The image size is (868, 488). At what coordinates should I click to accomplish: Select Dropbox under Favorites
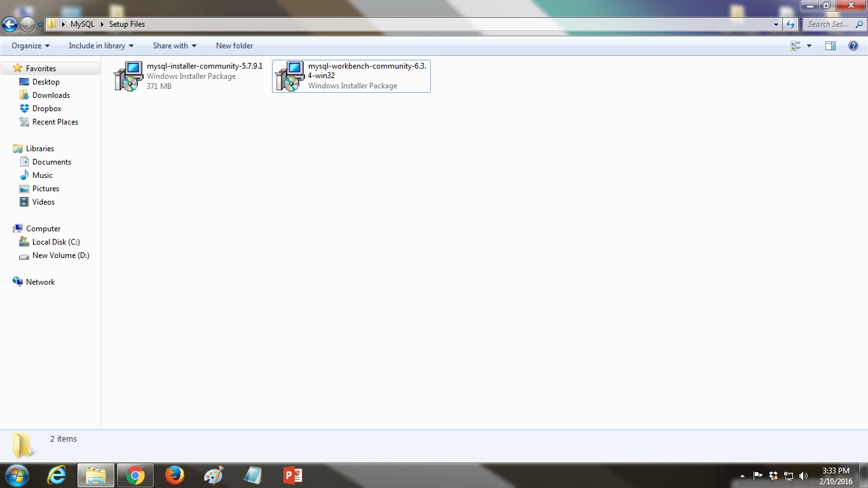(47, 109)
